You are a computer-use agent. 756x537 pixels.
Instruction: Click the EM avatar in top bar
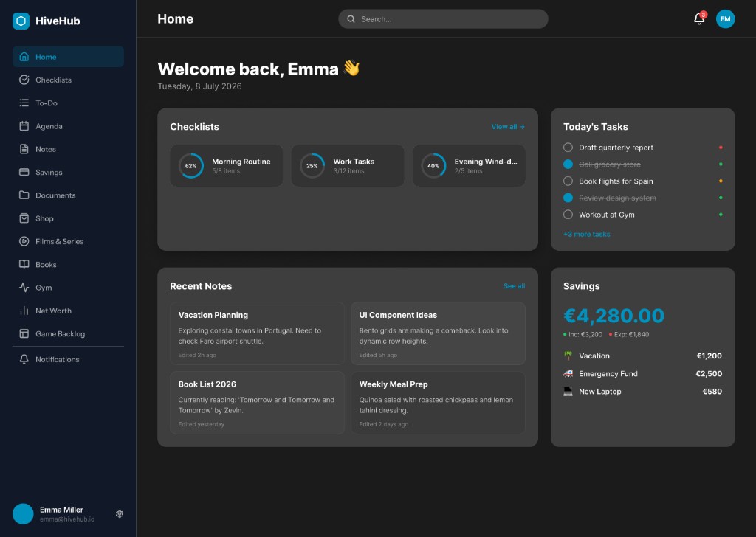pos(725,19)
